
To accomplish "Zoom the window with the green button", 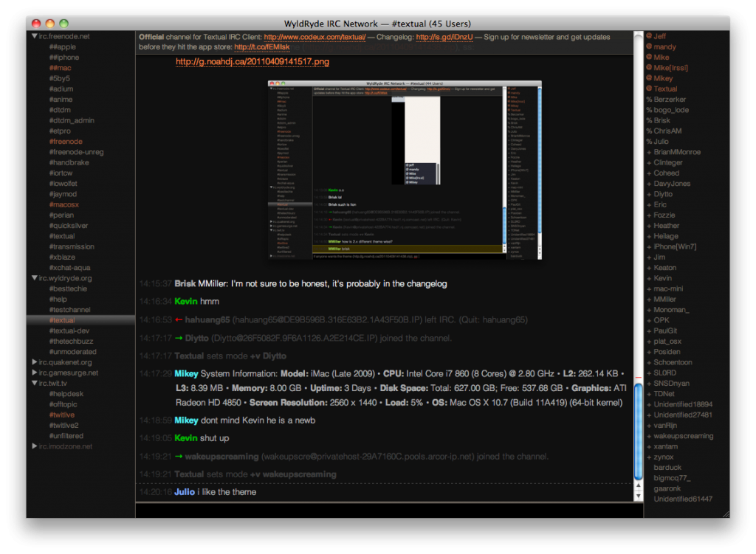I will point(63,23).
